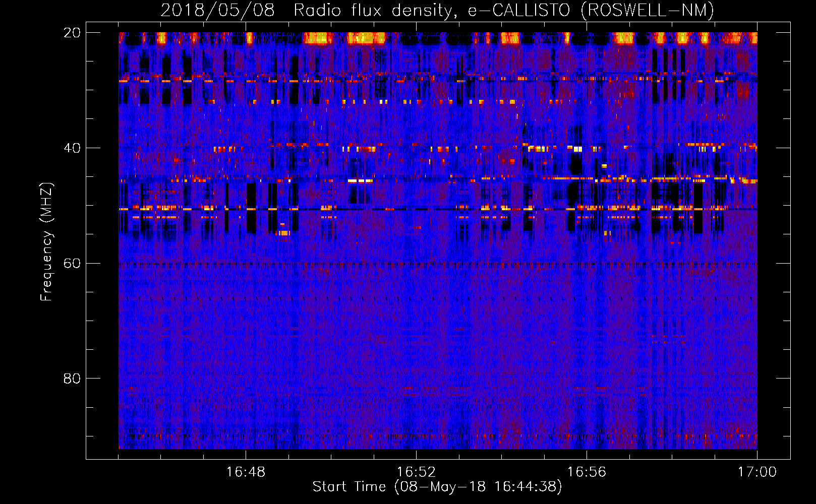Click the 'Frequency (MHZ)' y-axis label
816x504 pixels.
[46, 242]
